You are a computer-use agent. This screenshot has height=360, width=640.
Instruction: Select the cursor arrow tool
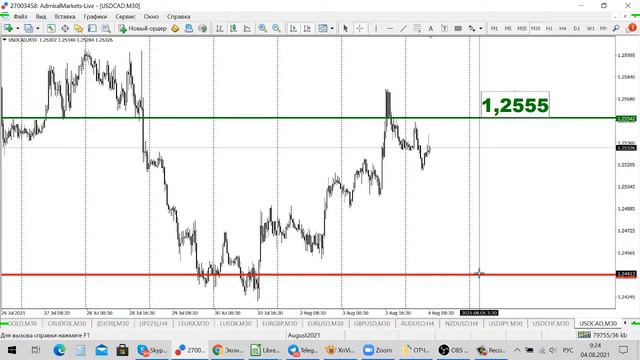(345, 28)
